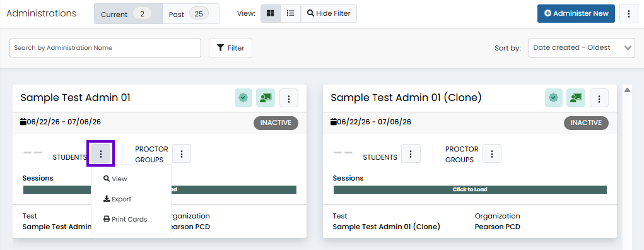Viewport: 644px width, 250px height.
Task: Open card options menu for Sample Test Admin 01 (Clone)
Action: [x=599, y=98]
